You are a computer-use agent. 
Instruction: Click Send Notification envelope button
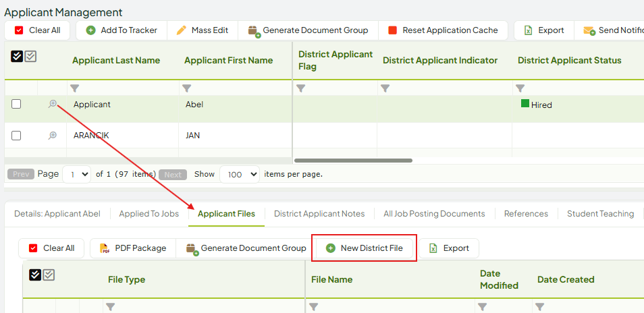(x=609, y=30)
